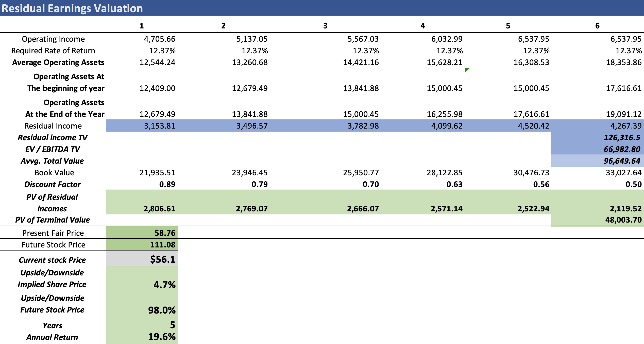Select the Residual Earnings Valuation title

coord(72,8)
